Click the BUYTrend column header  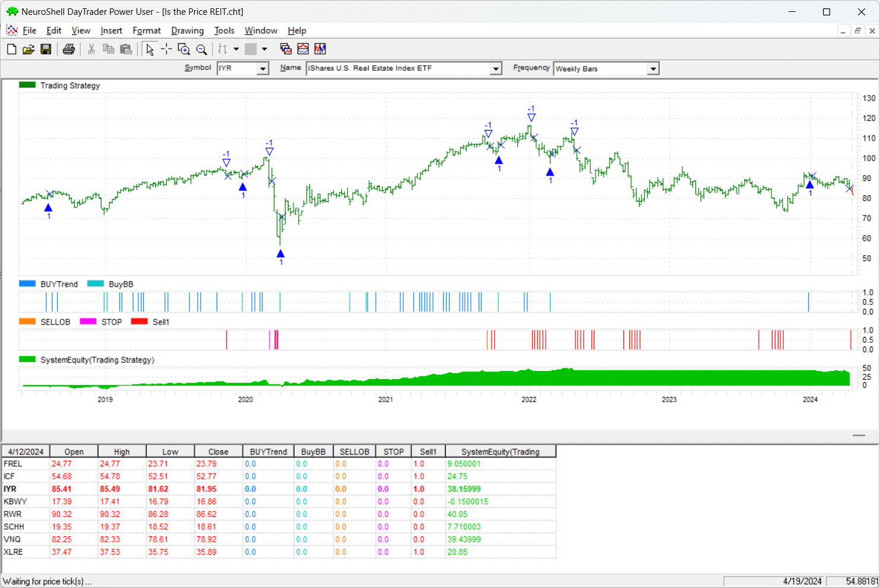tap(268, 452)
